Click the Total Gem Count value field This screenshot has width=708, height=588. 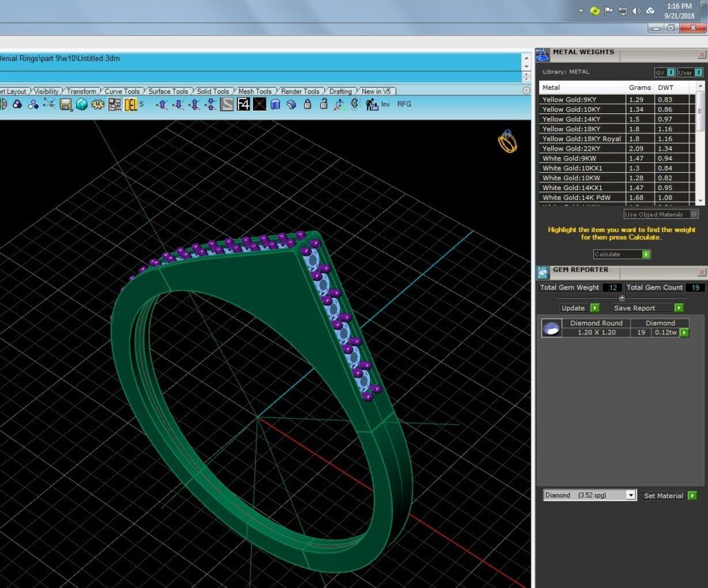tap(694, 287)
